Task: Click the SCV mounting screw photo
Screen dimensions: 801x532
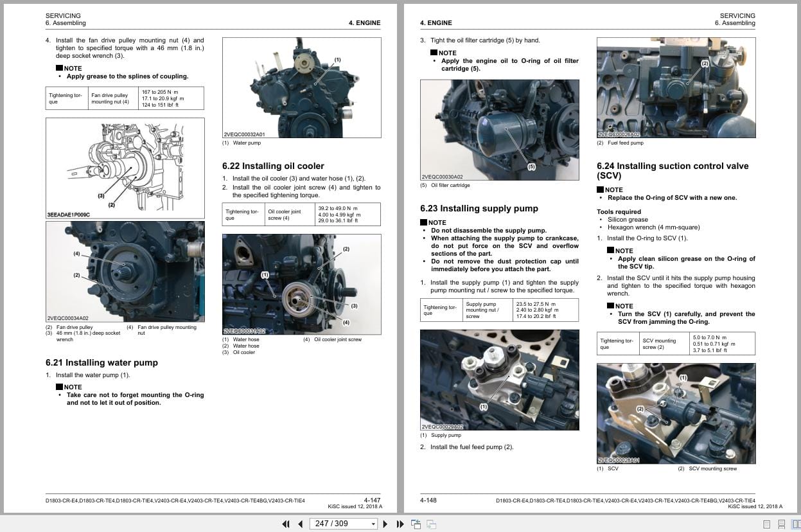Action: [676, 413]
